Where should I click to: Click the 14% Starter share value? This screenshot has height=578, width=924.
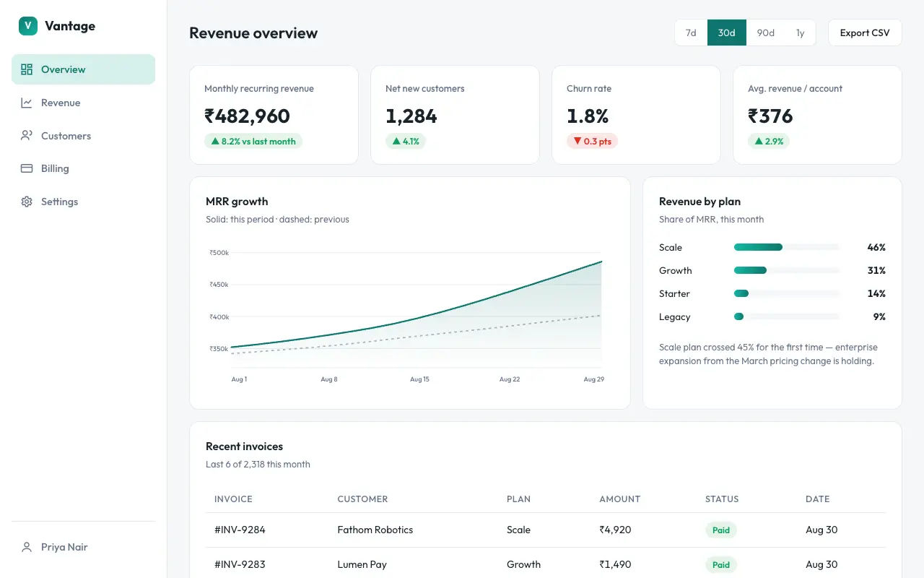(x=876, y=293)
